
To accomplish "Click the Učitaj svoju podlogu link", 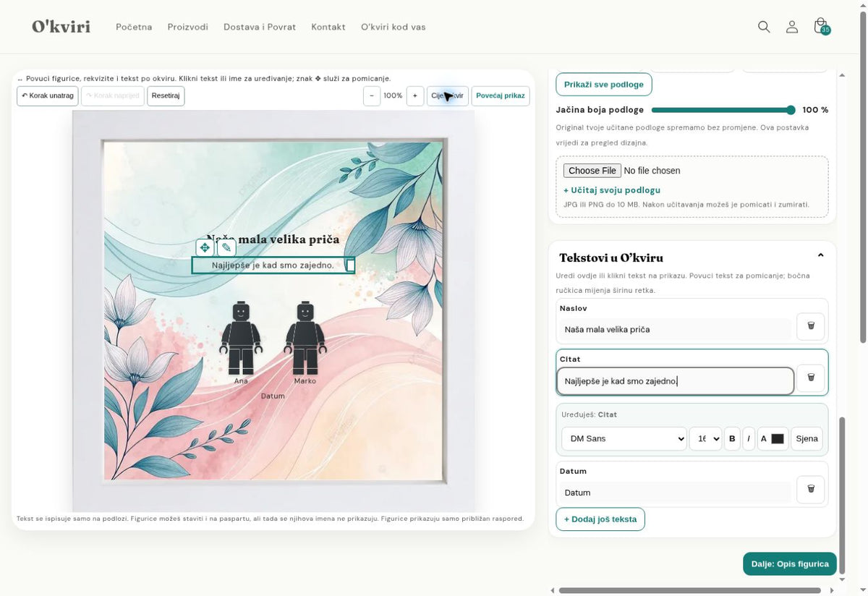I will [x=612, y=190].
